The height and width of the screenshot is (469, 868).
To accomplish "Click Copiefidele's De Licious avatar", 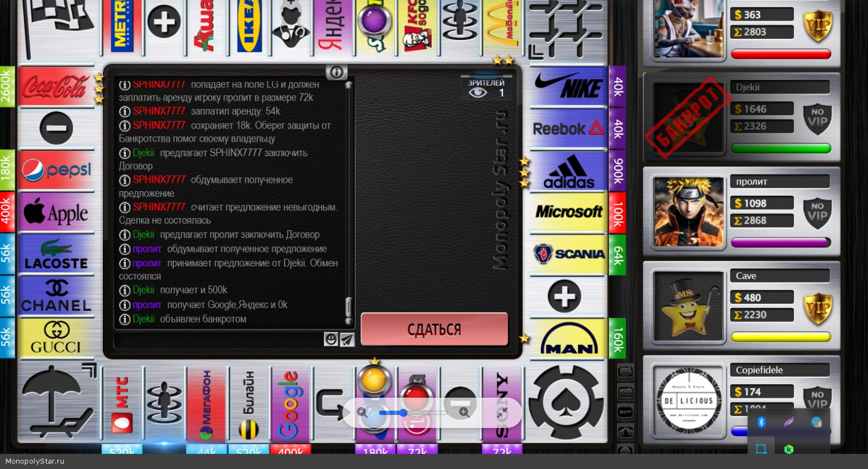I will [x=688, y=400].
